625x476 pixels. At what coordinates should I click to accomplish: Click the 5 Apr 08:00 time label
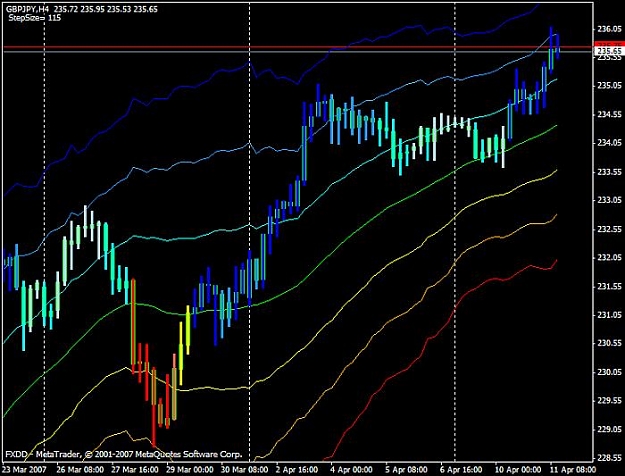point(407,470)
